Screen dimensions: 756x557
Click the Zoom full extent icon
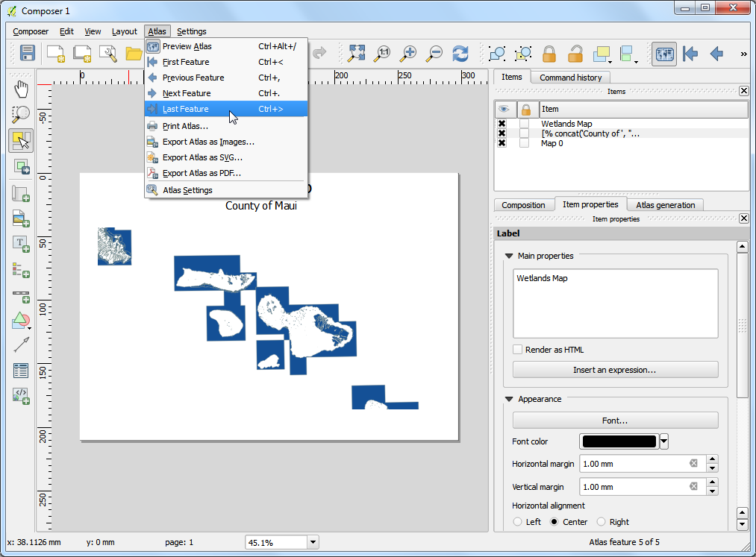(356, 53)
